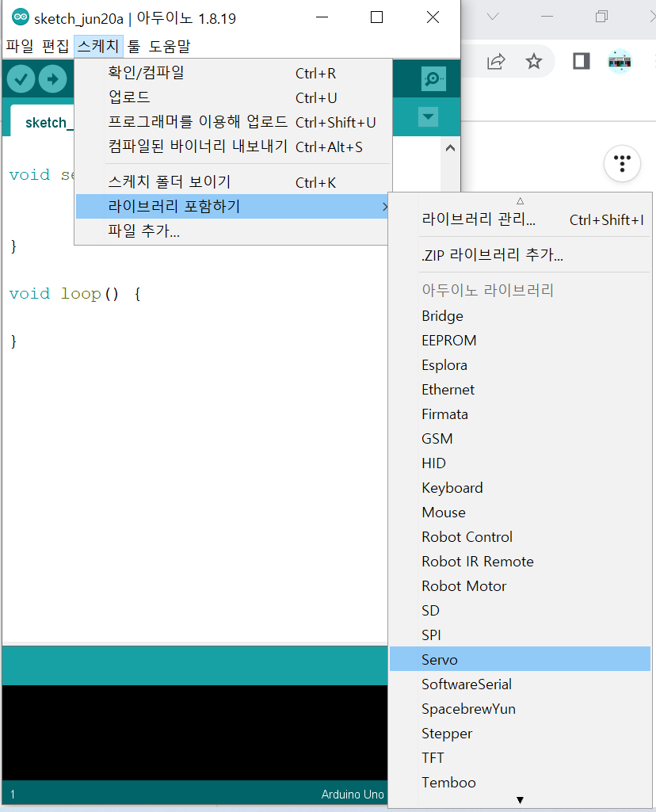Click the void loop() code line
This screenshot has height=812, width=656.
tap(74, 294)
